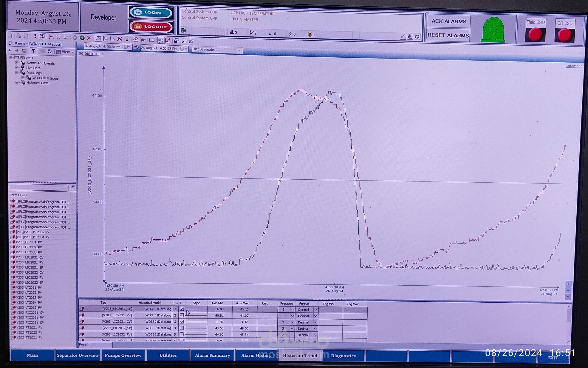The width and height of the screenshot is (588, 368).
Task: Uncheck the V203_LIC2031_CV visibility checkbox
Action: pos(182,322)
